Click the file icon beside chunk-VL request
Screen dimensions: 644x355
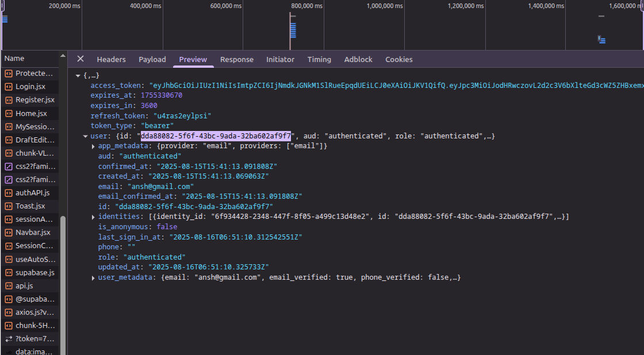[x=8, y=153]
